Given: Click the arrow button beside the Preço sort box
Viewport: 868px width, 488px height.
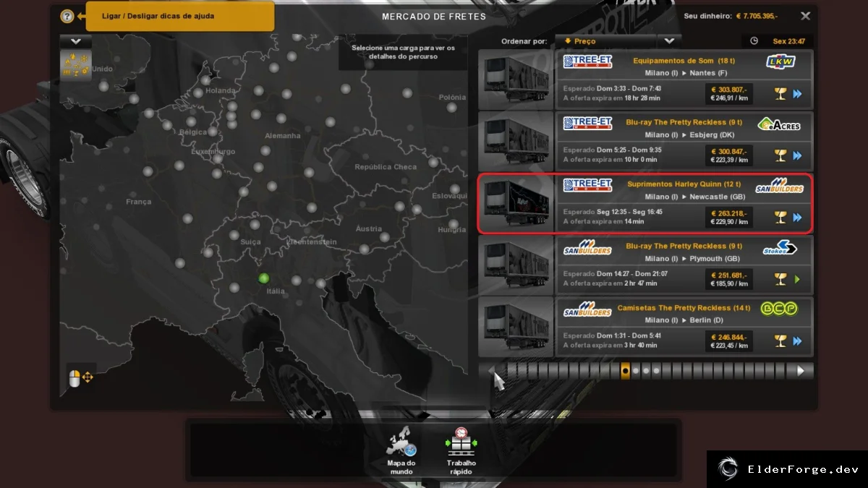Looking at the screenshot, I should (669, 41).
